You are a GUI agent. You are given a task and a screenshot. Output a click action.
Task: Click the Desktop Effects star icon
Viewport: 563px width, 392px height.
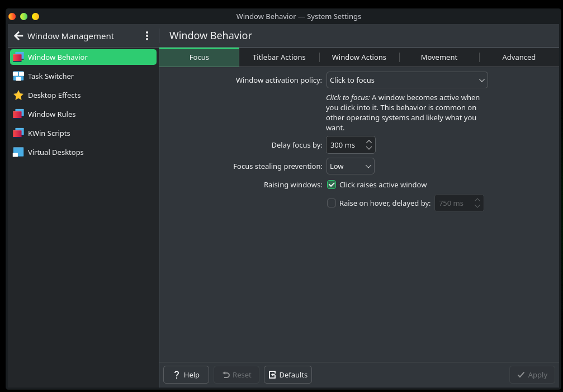pos(18,95)
